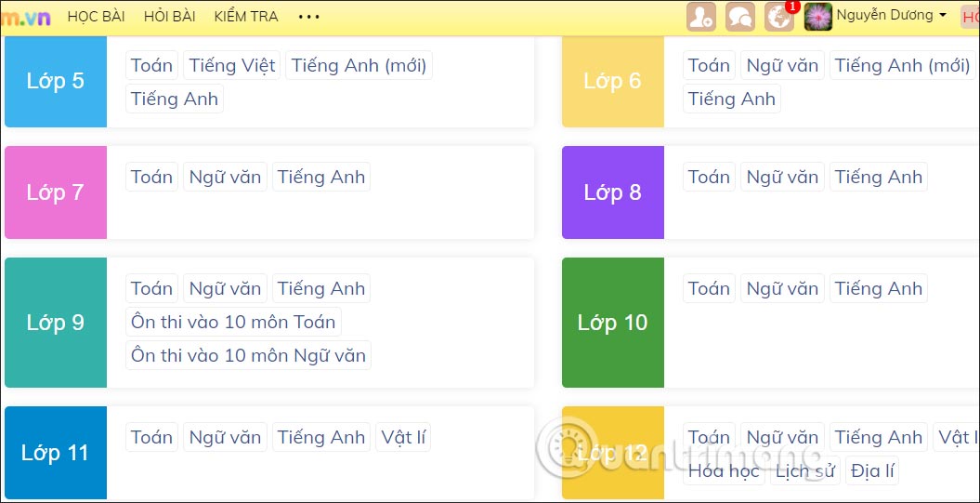Open Tiếng Anh for Lớp 10

pyautogui.click(x=879, y=288)
